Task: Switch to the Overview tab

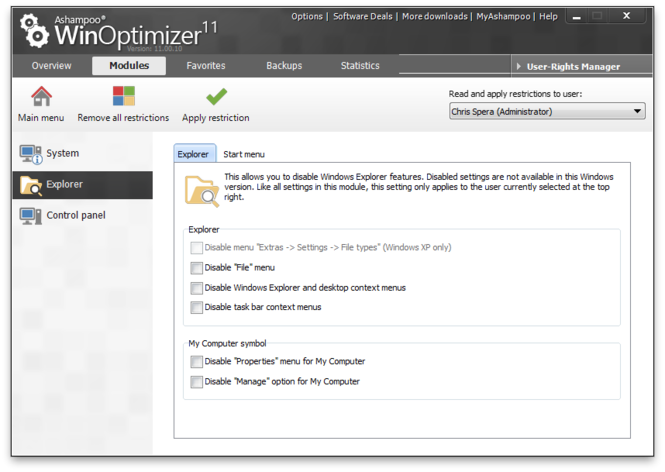Action: [52, 66]
